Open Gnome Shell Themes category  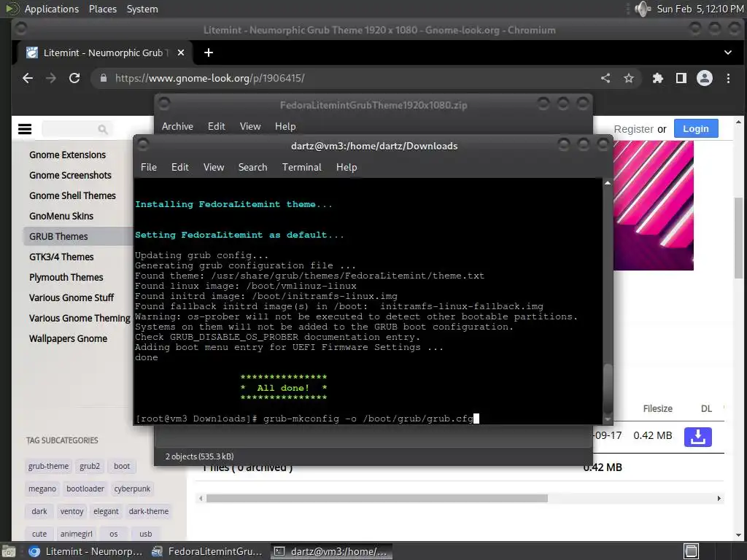tap(72, 195)
